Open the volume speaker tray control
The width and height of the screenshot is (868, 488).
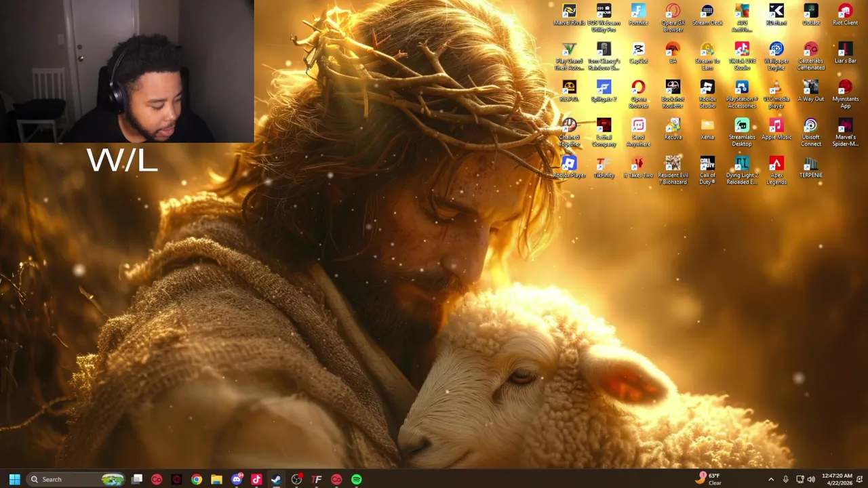pyautogui.click(x=811, y=479)
